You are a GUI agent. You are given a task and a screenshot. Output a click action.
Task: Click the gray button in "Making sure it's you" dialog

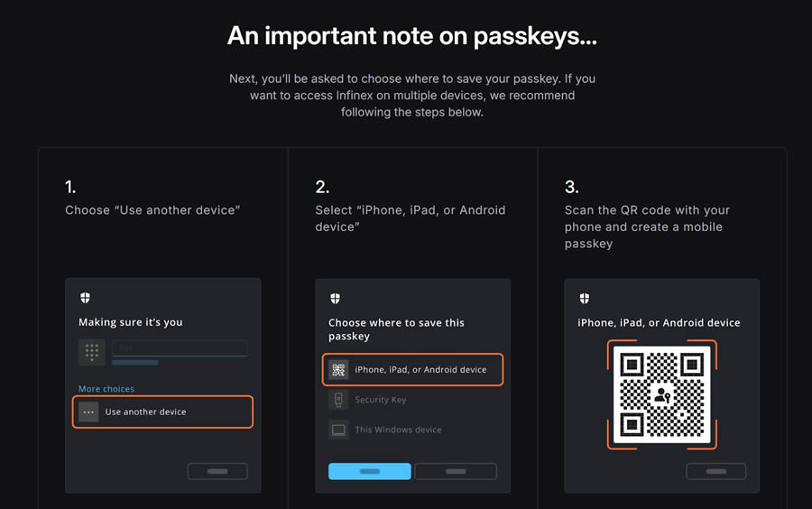(217, 471)
